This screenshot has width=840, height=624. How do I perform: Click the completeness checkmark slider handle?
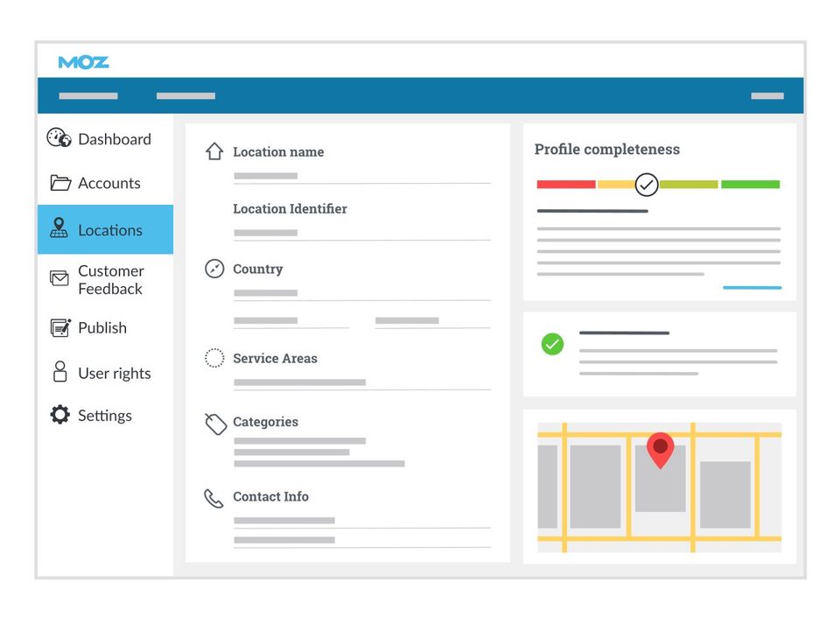647,185
